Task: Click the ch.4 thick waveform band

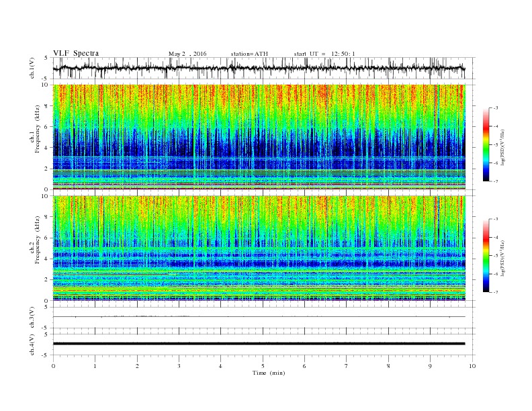Action: click(x=259, y=344)
